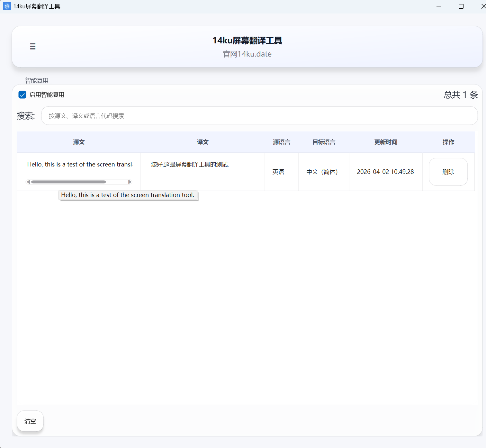Select the English source text cell
The width and height of the screenshot is (486, 448).
click(x=79, y=164)
